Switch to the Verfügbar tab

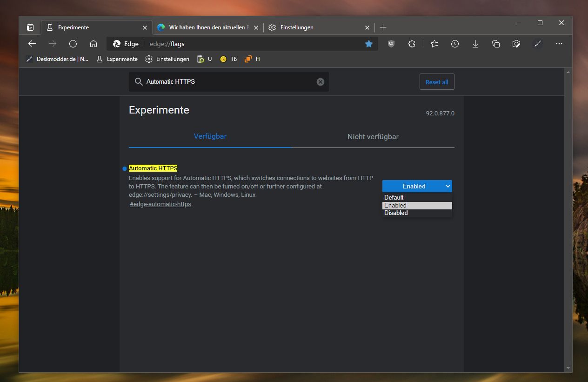210,136
